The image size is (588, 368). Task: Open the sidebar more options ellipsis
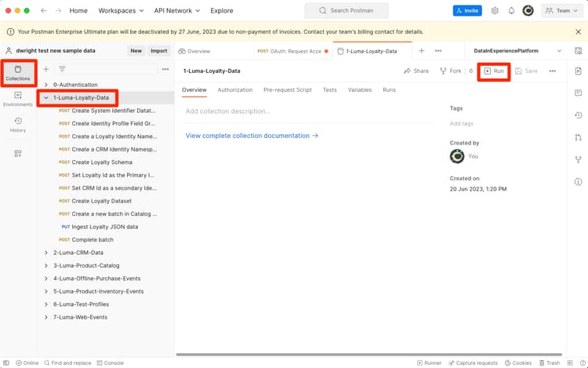pos(165,69)
